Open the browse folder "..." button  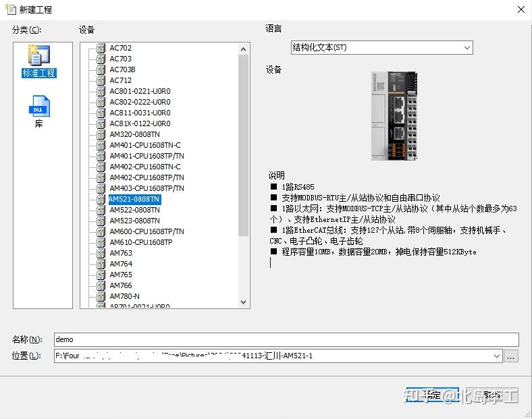(511, 356)
